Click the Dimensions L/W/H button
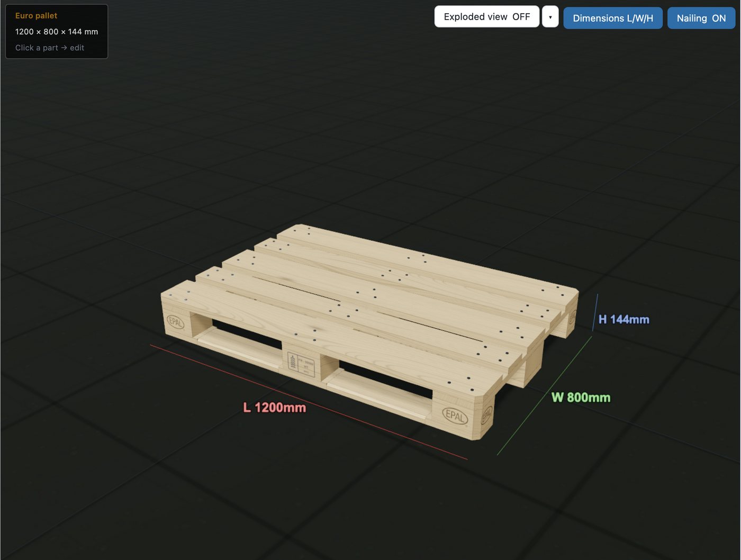The height and width of the screenshot is (560, 741). (x=613, y=18)
